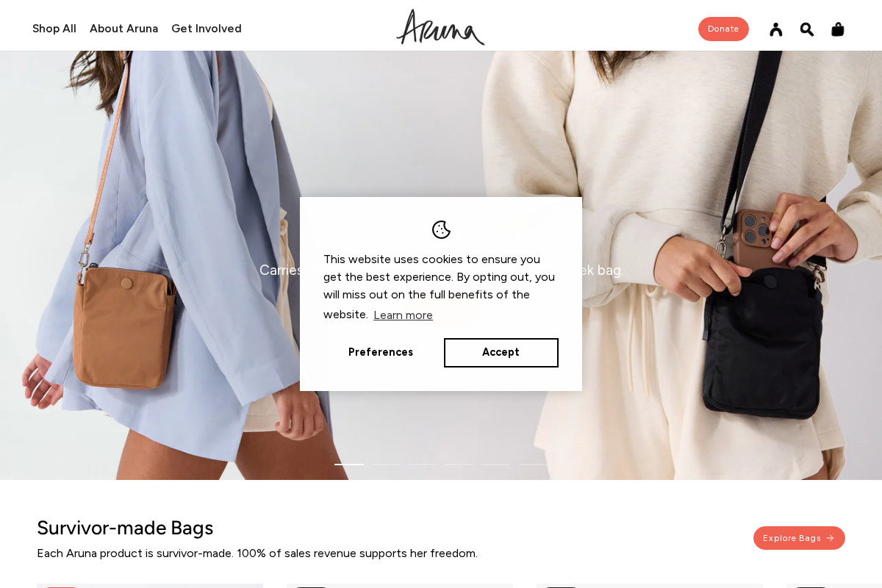Click the Aruna logo in header
This screenshot has height=588, width=882.
440,27
